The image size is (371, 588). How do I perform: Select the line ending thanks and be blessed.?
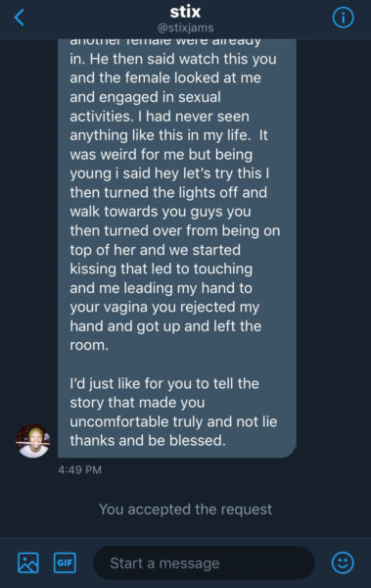(148, 440)
